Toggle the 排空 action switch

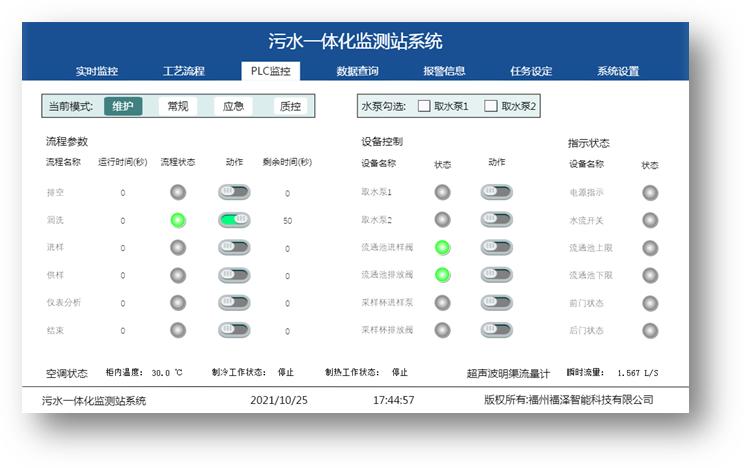pos(235,192)
